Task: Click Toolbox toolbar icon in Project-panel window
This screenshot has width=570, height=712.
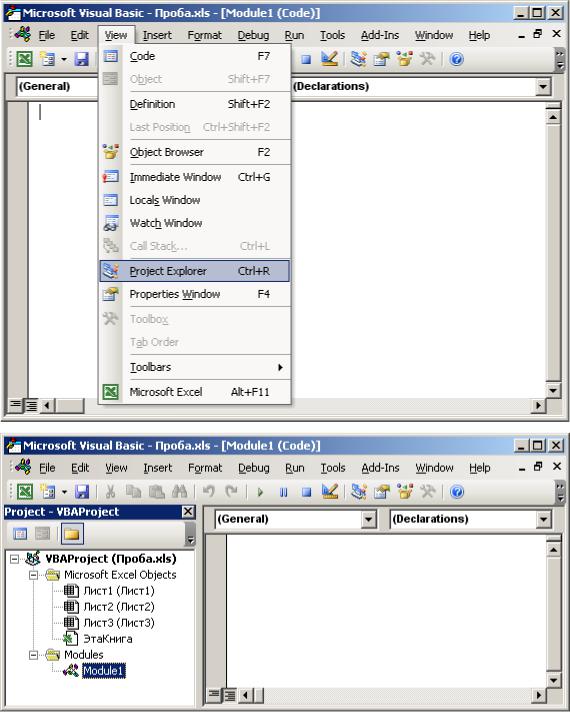Action: 427,492
